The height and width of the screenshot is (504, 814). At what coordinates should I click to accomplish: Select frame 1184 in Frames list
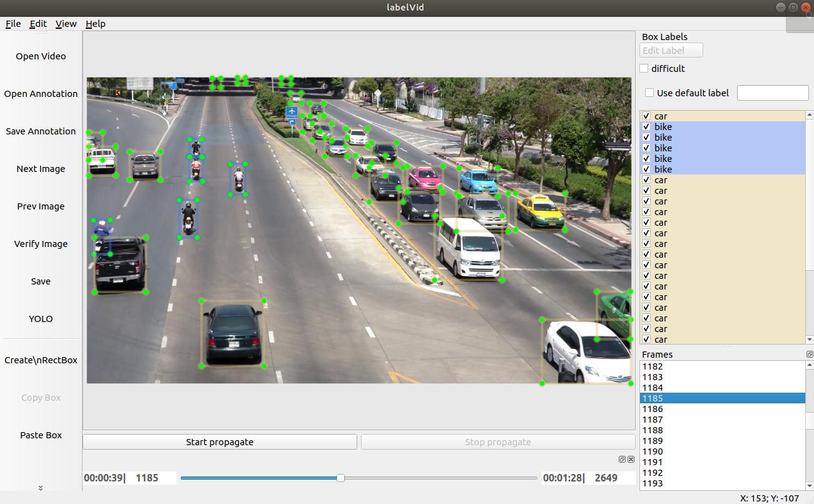pos(722,388)
